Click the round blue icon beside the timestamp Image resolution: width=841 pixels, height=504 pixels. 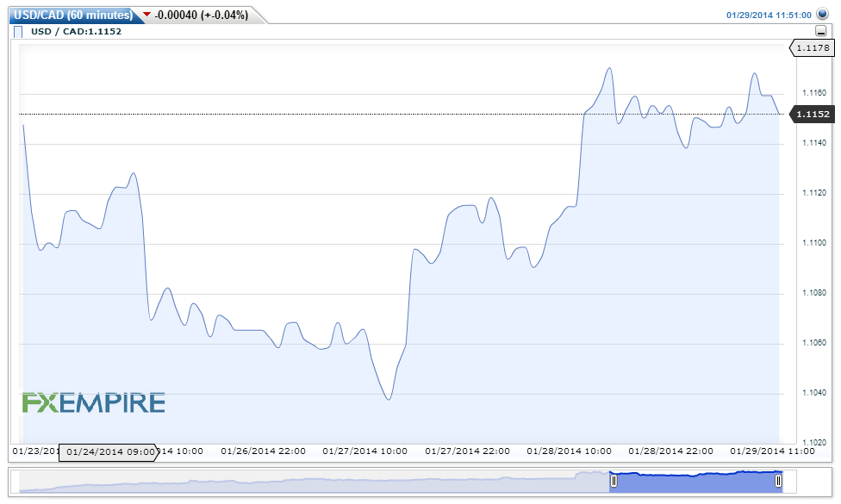[x=822, y=14]
